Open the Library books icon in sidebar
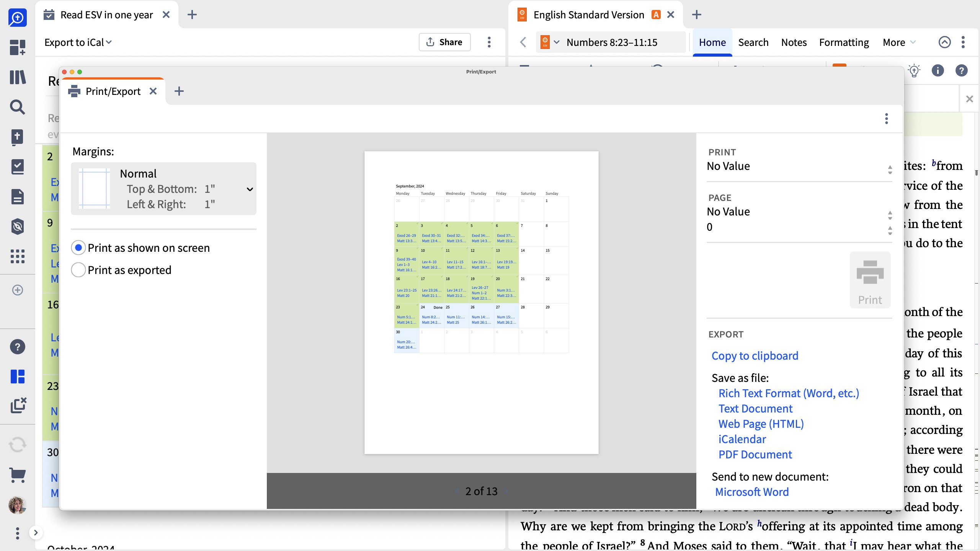 (17, 77)
